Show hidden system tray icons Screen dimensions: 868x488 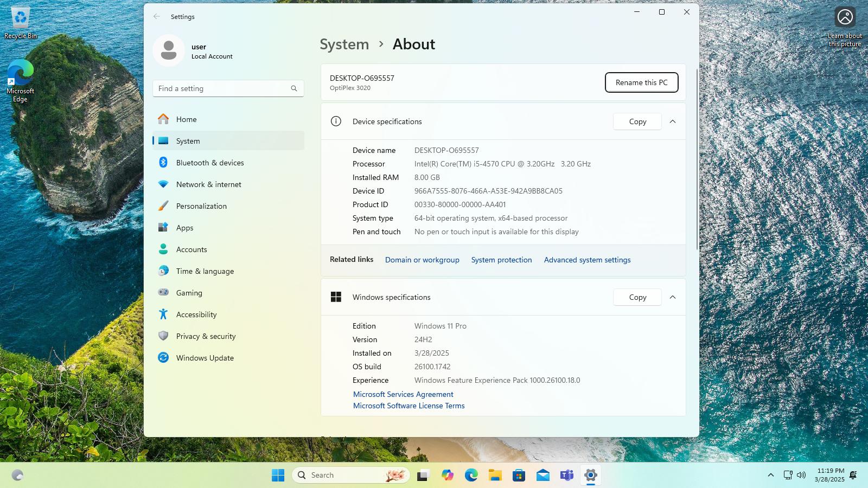click(x=770, y=475)
